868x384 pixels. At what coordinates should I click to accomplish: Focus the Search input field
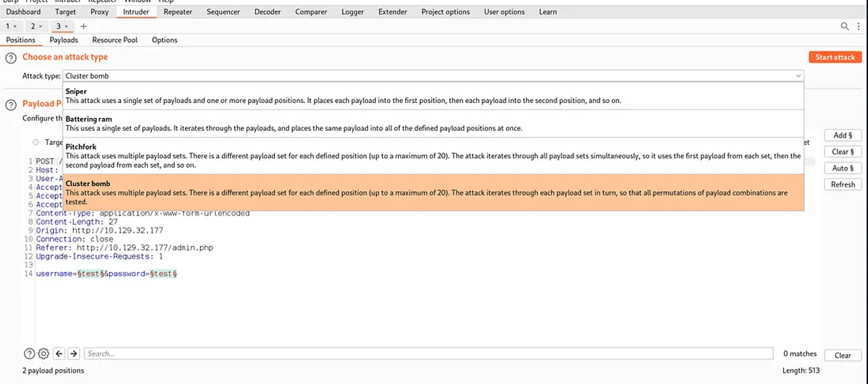click(x=429, y=354)
